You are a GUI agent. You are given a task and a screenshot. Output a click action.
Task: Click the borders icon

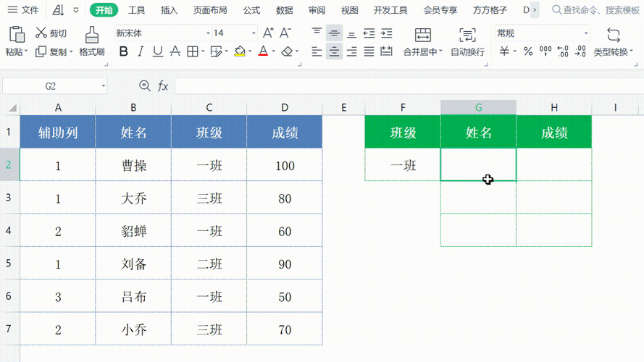click(192, 51)
